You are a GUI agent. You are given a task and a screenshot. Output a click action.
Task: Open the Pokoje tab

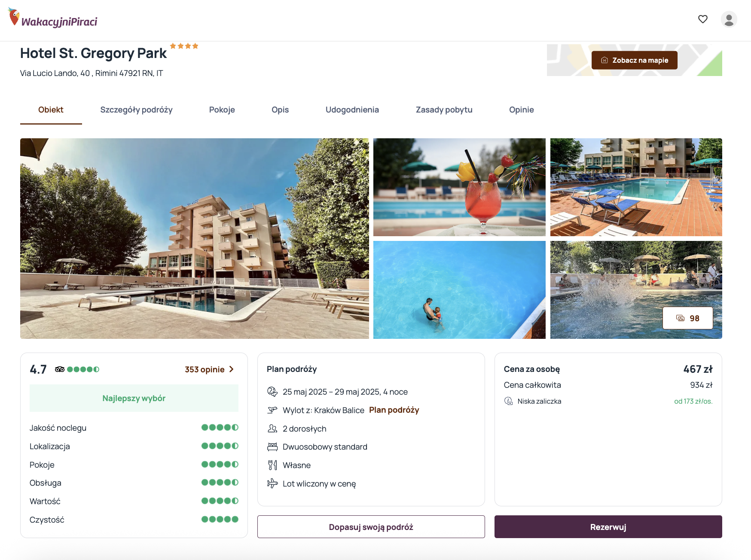222,110
